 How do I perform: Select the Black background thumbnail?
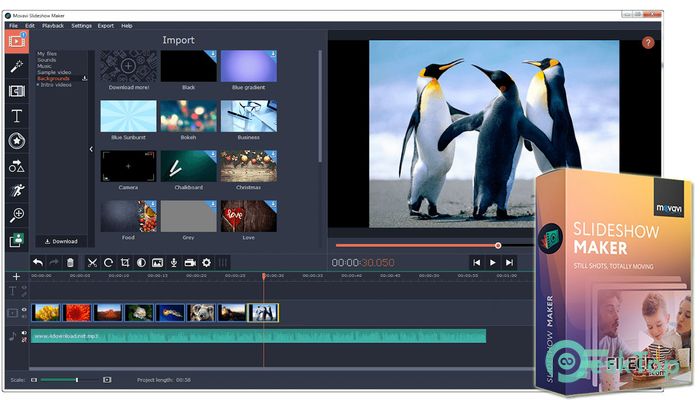point(188,66)
